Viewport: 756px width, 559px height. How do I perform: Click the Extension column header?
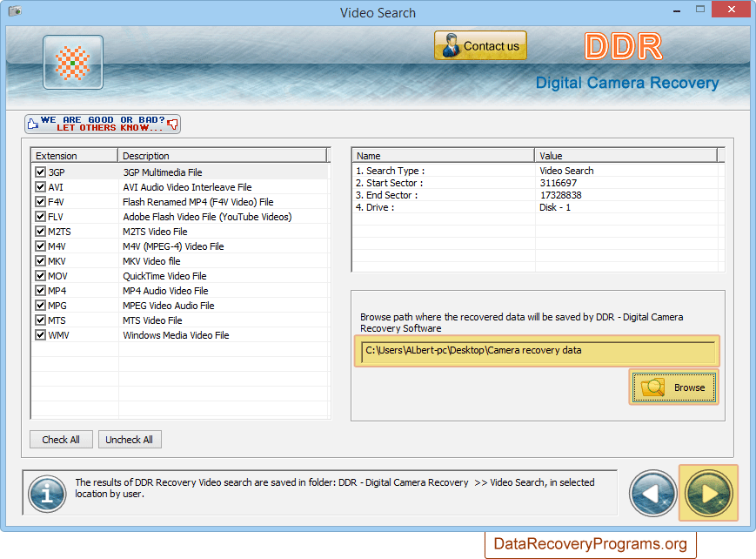74,156
